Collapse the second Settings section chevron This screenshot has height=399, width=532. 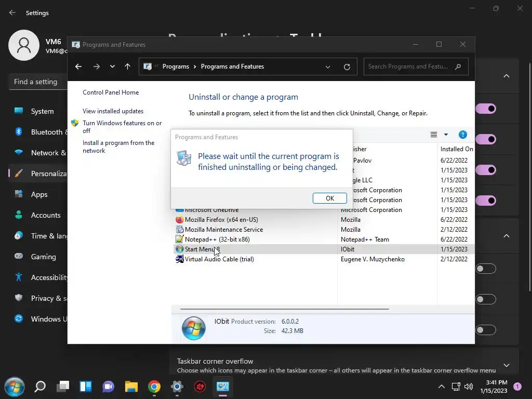pyautogui.click(x=506, y=236)
